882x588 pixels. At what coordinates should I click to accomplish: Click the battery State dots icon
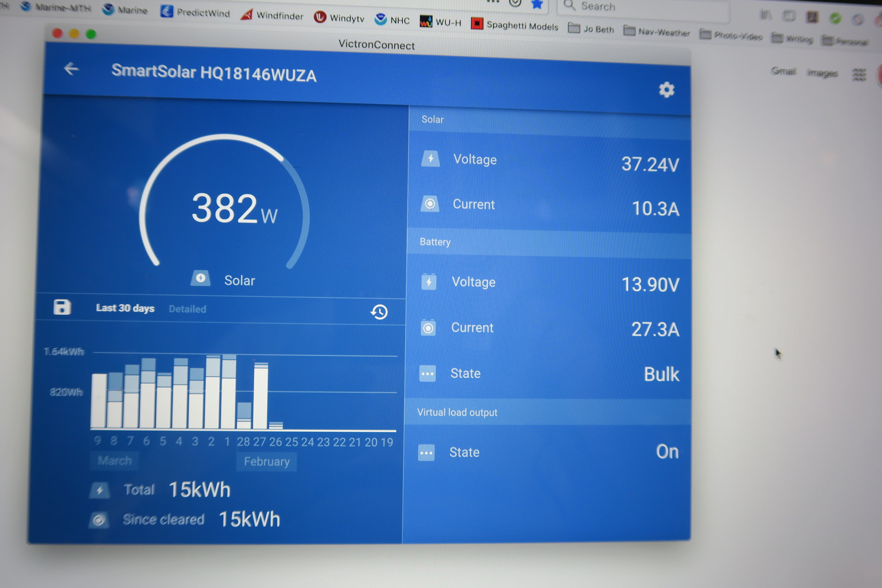[427, 374]
